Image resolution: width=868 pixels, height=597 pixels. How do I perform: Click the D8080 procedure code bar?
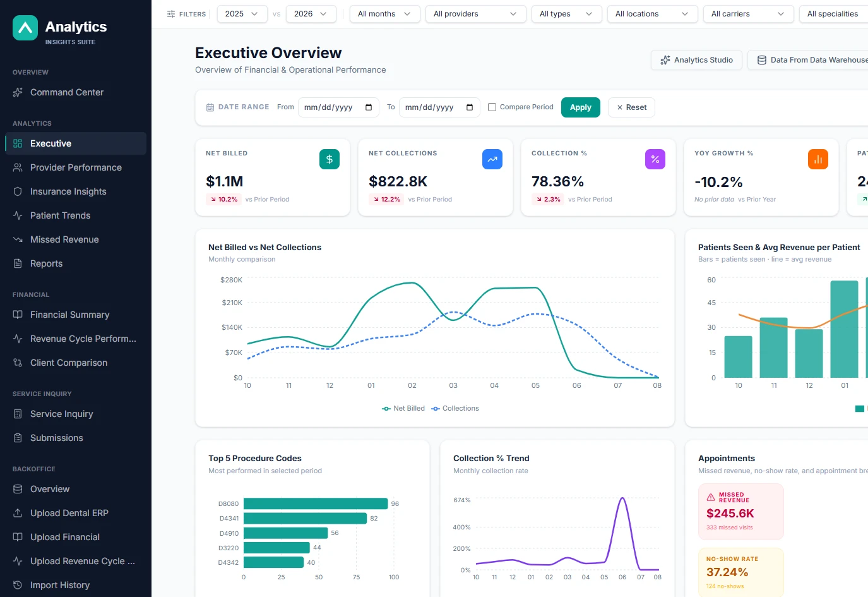(316, 504)
